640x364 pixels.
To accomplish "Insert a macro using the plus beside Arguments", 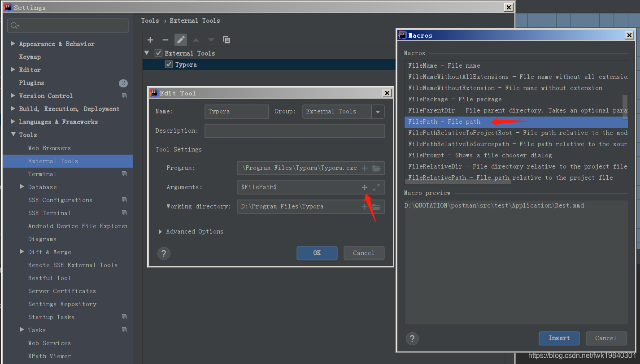I will coord(364,187).
